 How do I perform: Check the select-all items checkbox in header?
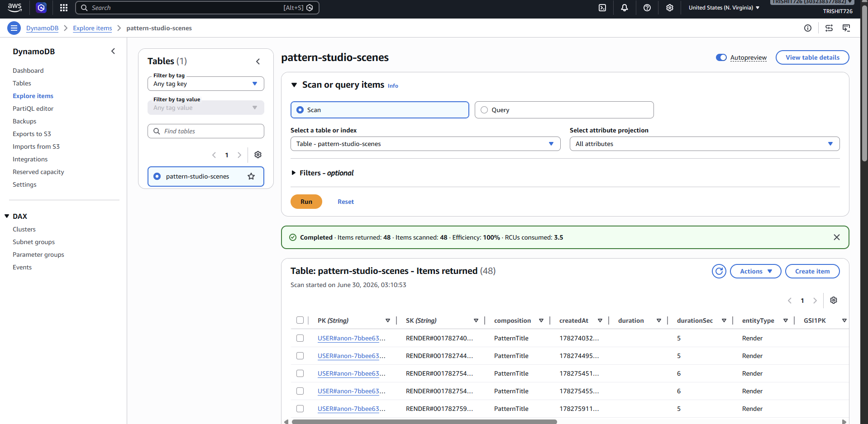[x=300, y=320]
